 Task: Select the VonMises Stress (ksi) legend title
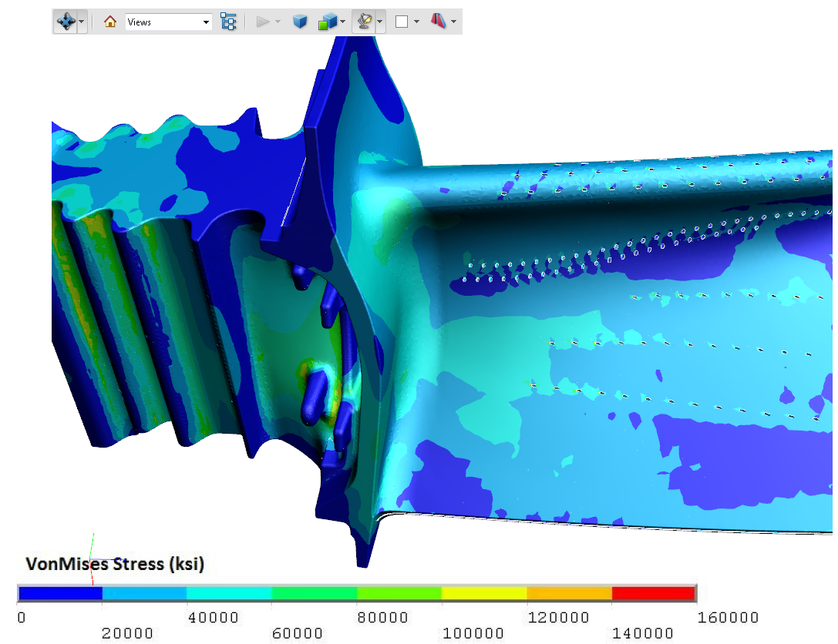[115, 564]
